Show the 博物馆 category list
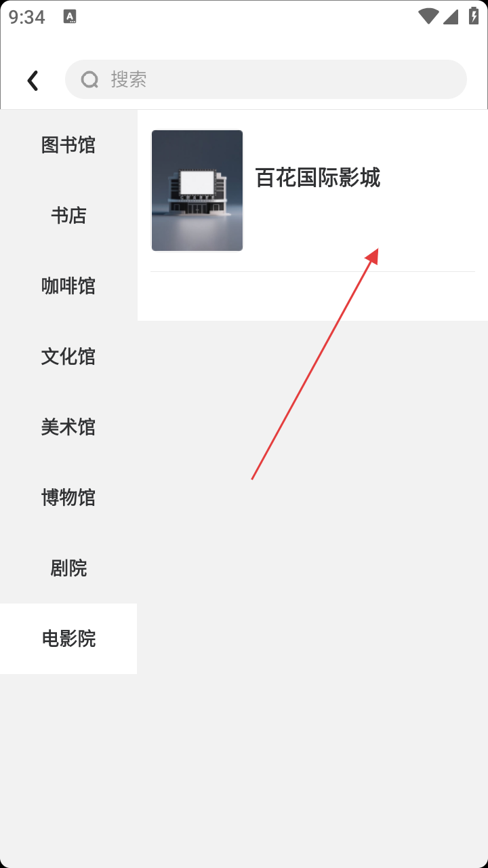The image size is (488, 868). 68,498
